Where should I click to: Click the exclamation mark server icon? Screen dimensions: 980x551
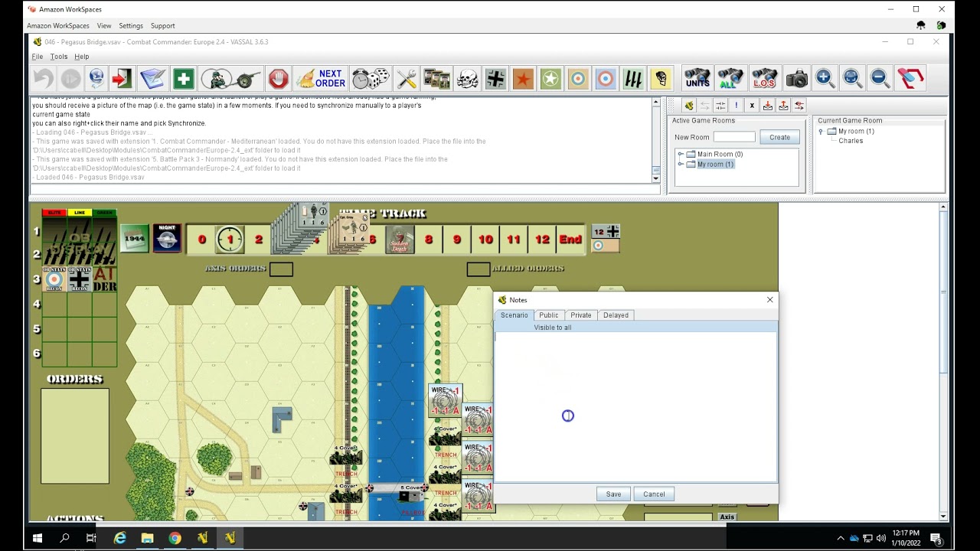tap(736, 106)
